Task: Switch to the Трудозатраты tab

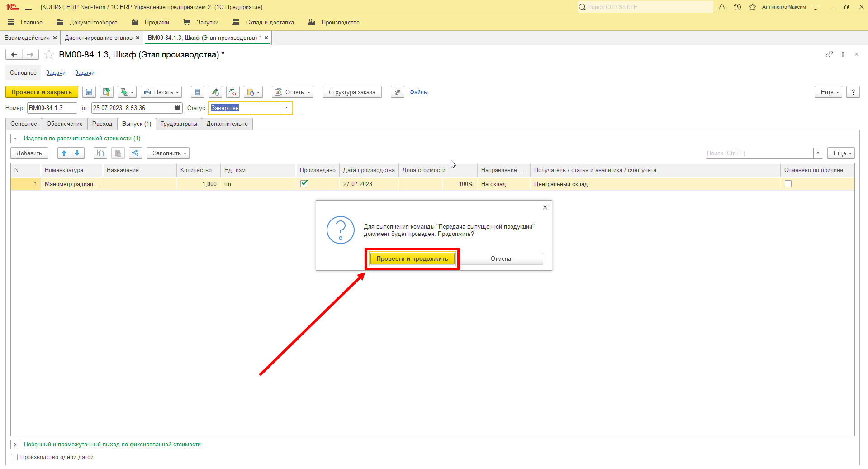Action: (179, 124)
